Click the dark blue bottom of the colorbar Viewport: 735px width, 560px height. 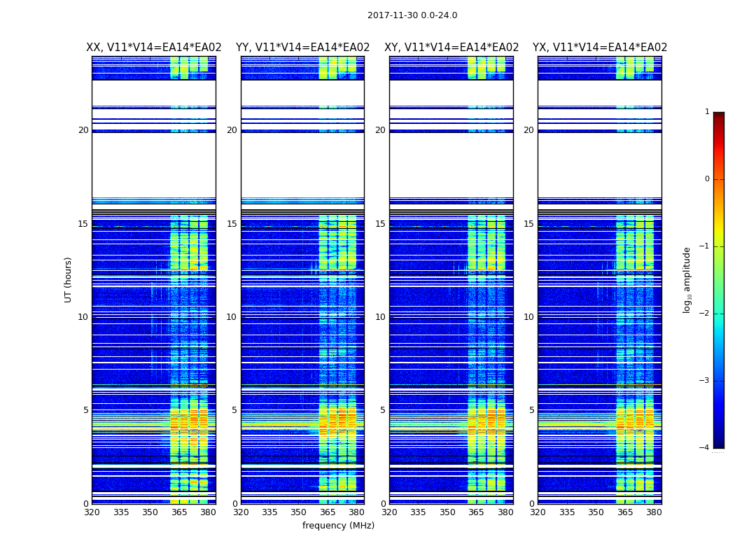pyautogui.click(x=719, y=444)
